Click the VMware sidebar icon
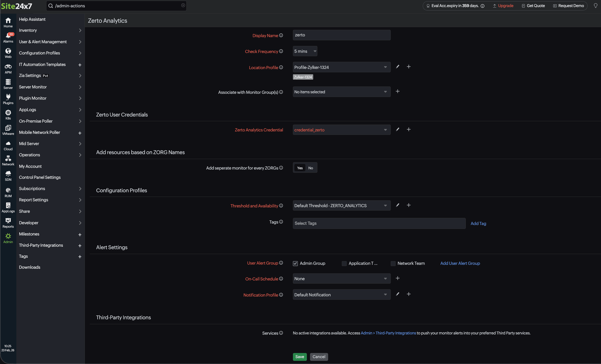 8,130
